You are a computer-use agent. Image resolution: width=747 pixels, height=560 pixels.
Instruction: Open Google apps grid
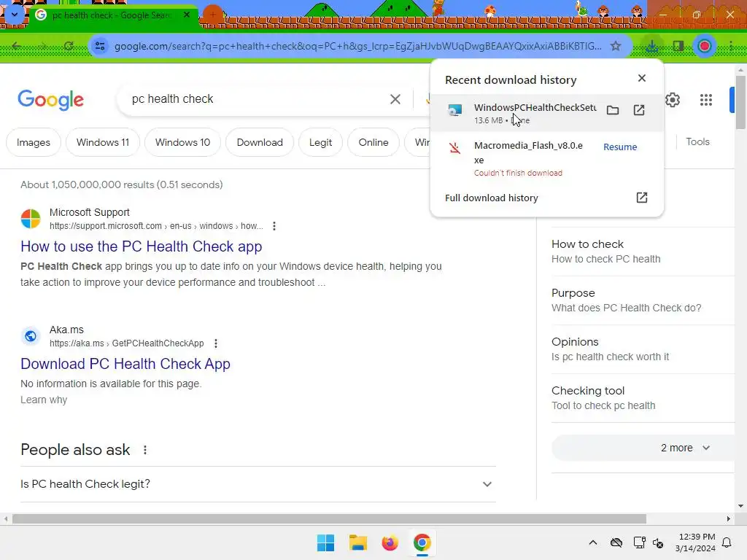pos(706,100)
